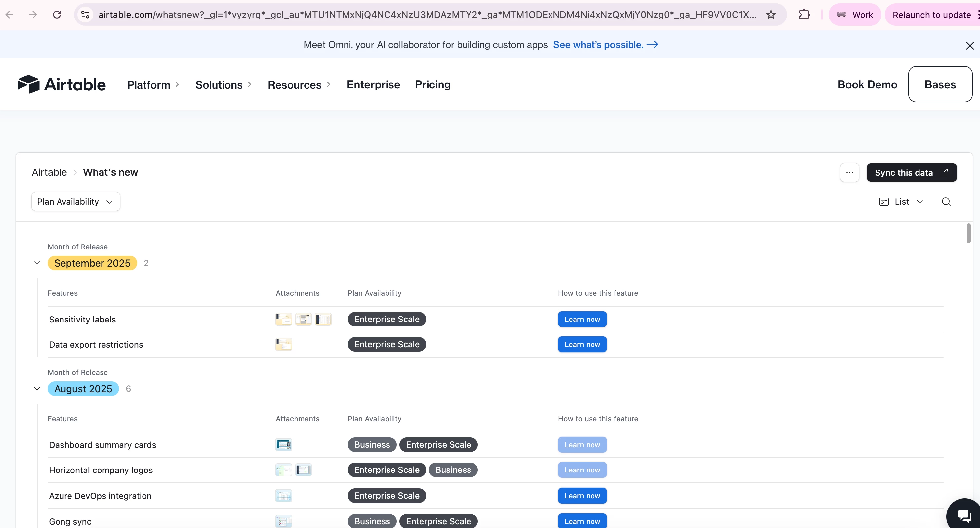
Task: Open the search magnifier in the view
Action: click(946, 201)
